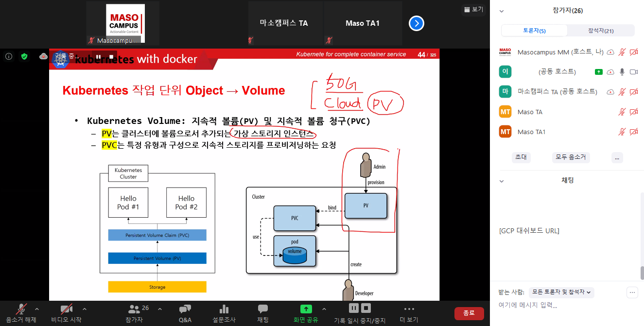Open audio options caret beside 음소거 해제
The height and width of the screenshot is (326, 644).
coord(37,309)
